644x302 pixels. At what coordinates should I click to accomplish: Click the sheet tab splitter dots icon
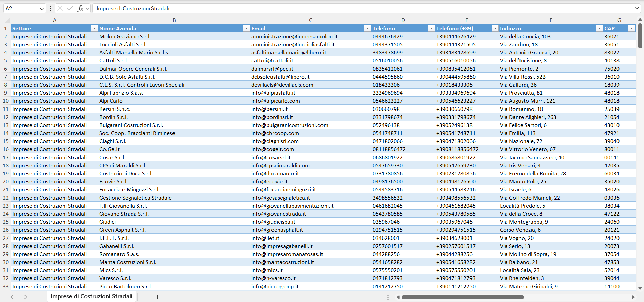tap(388, 297)
